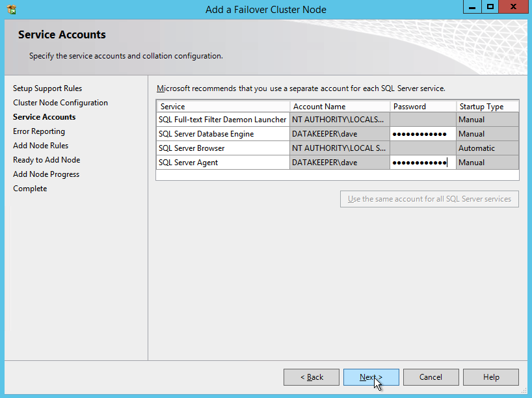
Task: Go back with the Back button
Action: (312, 377)
